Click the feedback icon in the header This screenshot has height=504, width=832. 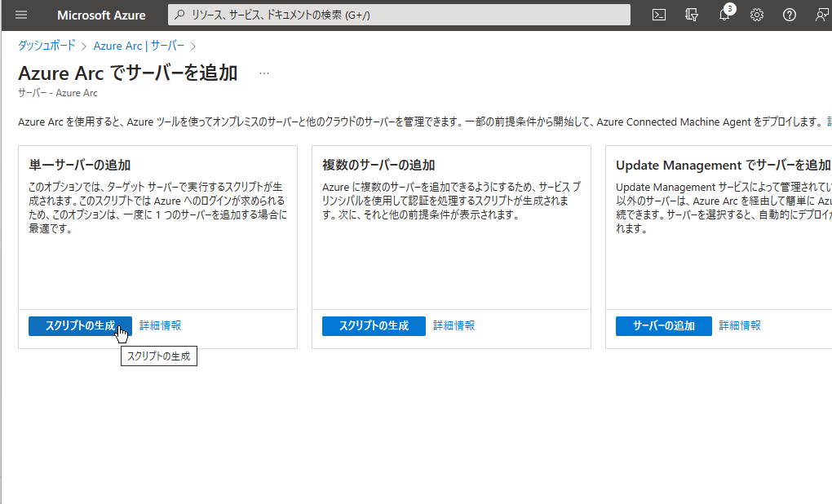[x=821, y=15]
